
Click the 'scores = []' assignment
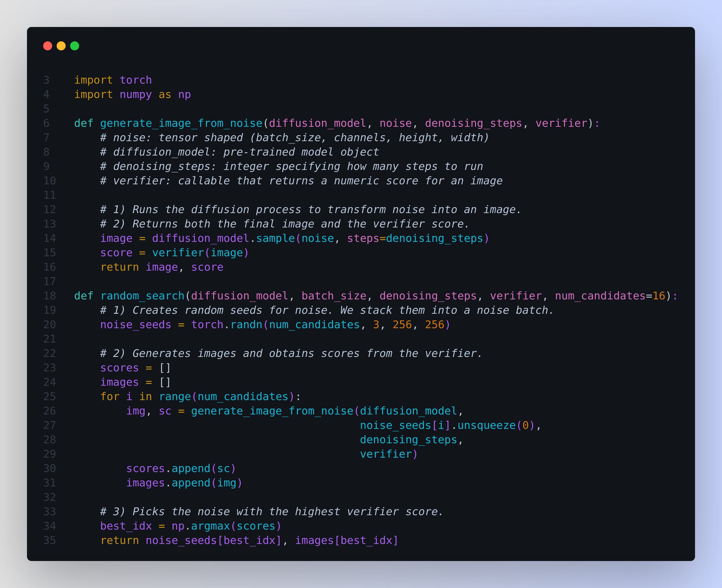pyautogui.click(x=135, y=368)
